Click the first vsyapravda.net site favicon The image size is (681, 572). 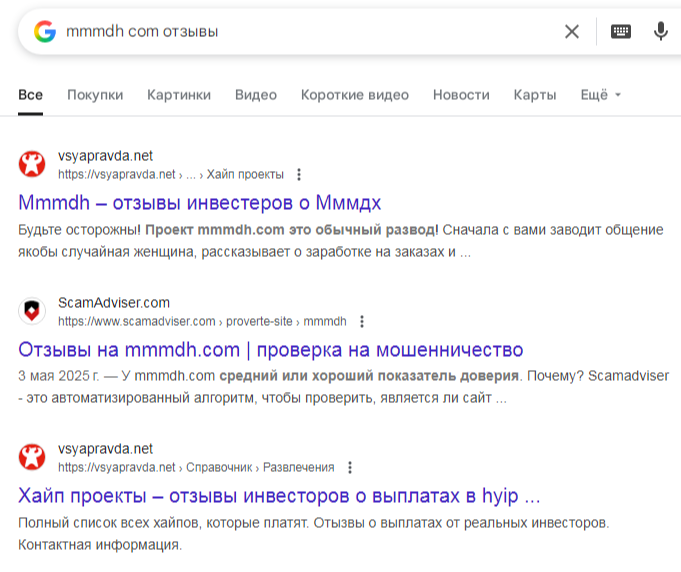(32, 164)
